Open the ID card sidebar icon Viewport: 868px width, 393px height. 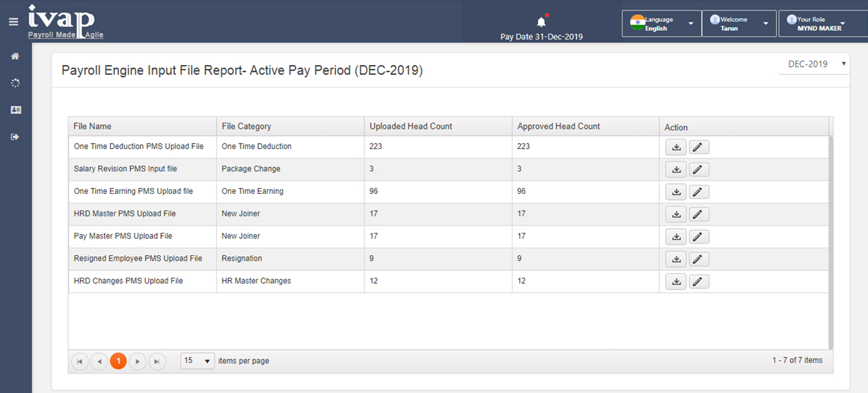tap(16, 110)
